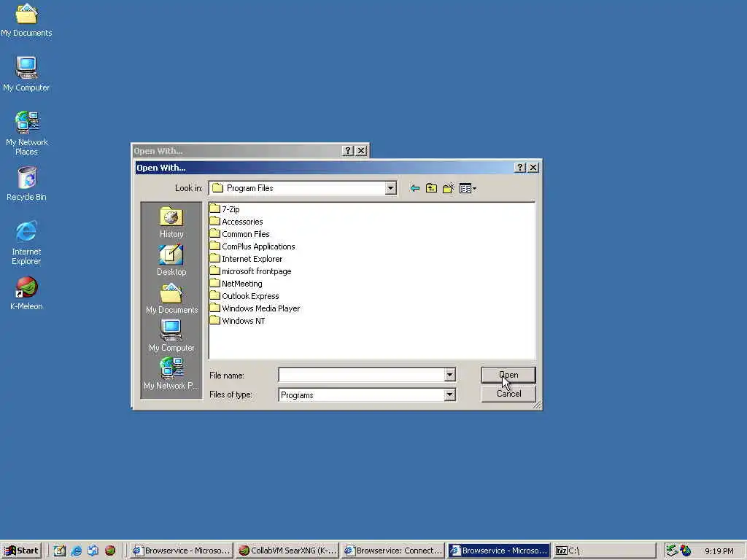The width and height of the screenshot is (747, 560).
Task: Click the Help button of the background Open With window
Action: pyautogui.click(x=348, y=150)
